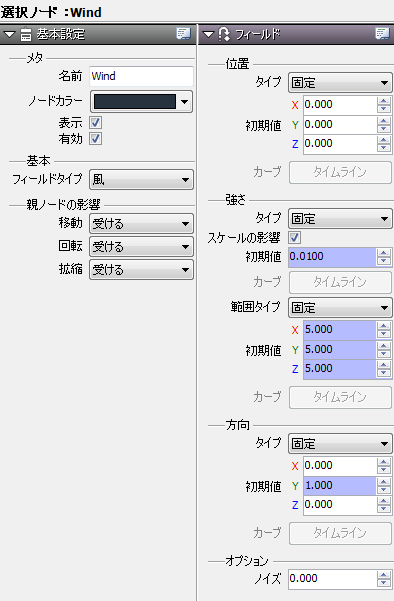Open the ノードカラー color picker

[141, 102]
